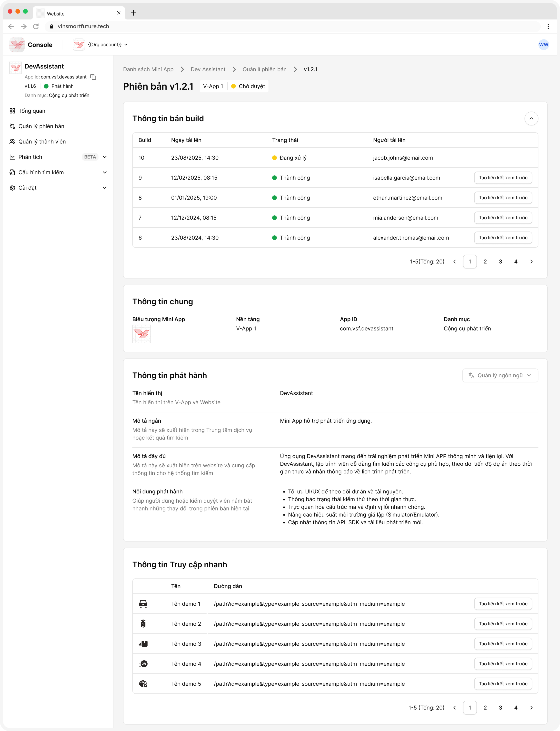Viewport: 560px width, 731px height.
Task: Open the browser three-dot menu
Action: click(x=548, y=26)
